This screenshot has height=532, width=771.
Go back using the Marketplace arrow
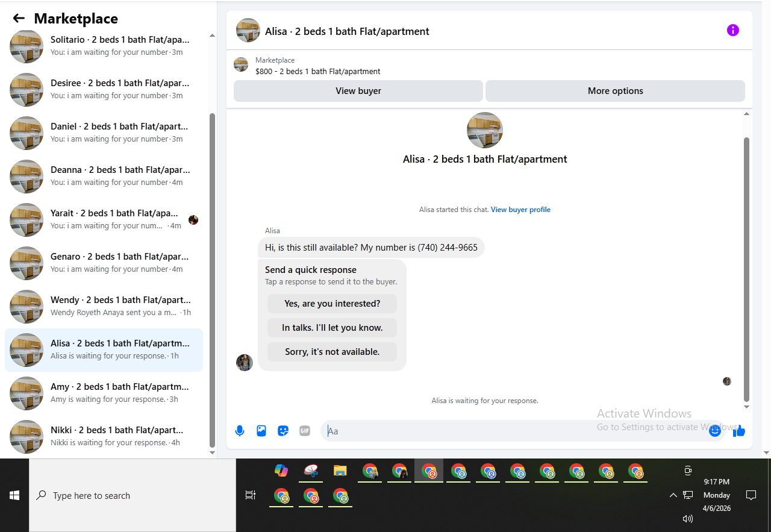[19, 18]
